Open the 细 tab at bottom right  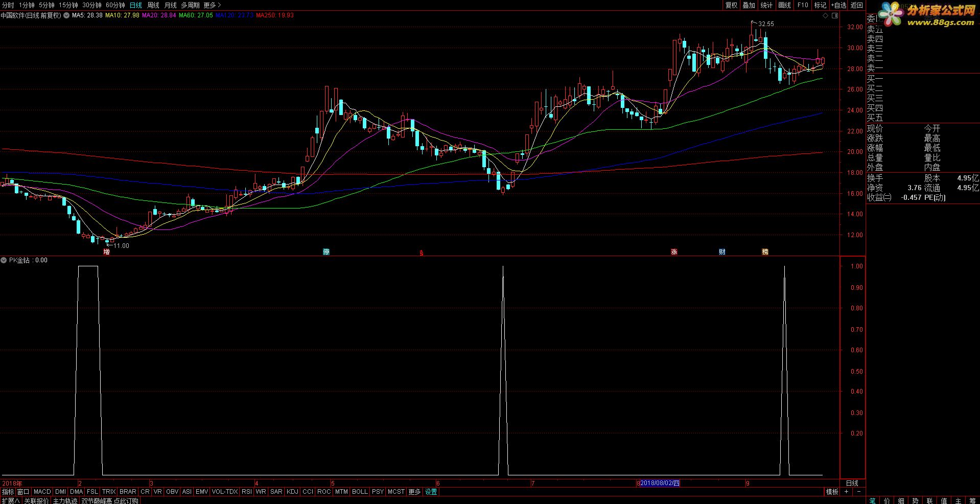(901, 500)
